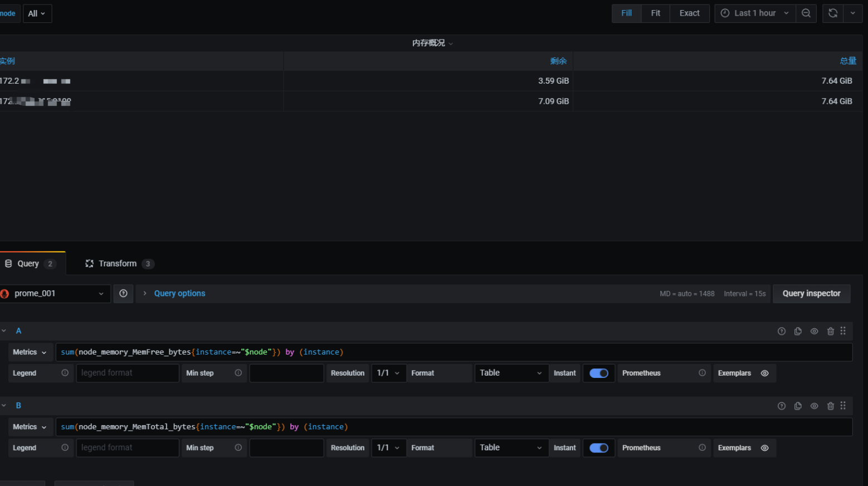The image size is (868, 486).
Task: Toggle the Instant switch in query B
Action: pyautogui.click(x=599, y=448)
